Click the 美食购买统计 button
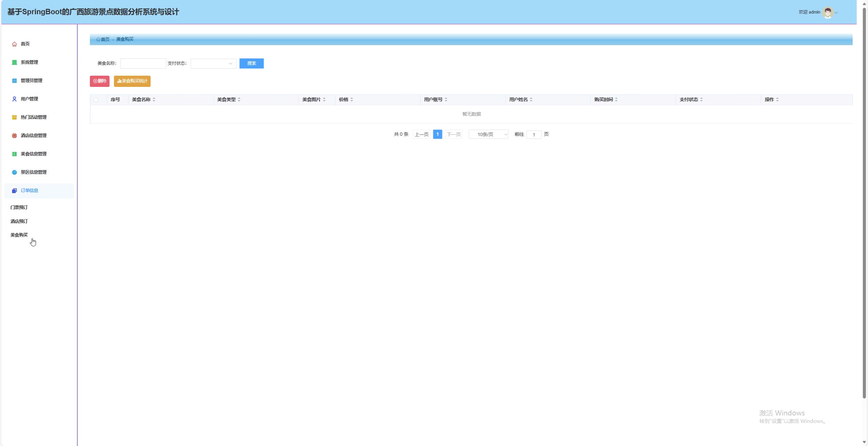Screen dimensions: 868x446 click(x=132, y=81)
